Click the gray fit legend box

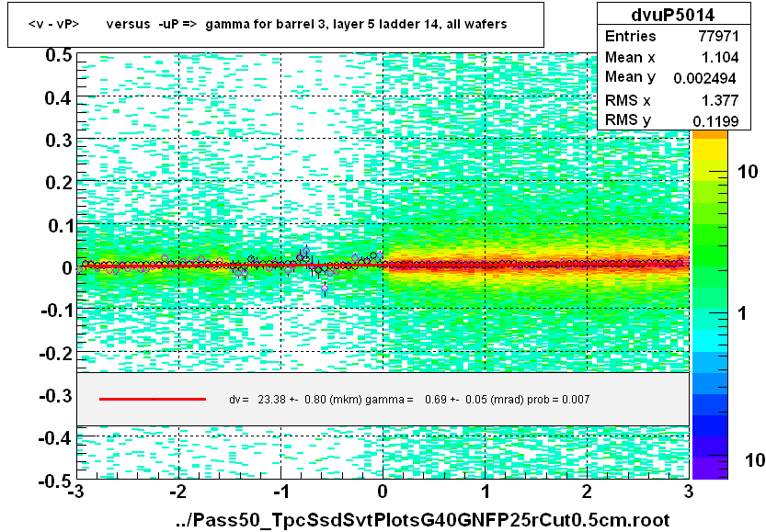pyautogui.click(x=383, y=400)
